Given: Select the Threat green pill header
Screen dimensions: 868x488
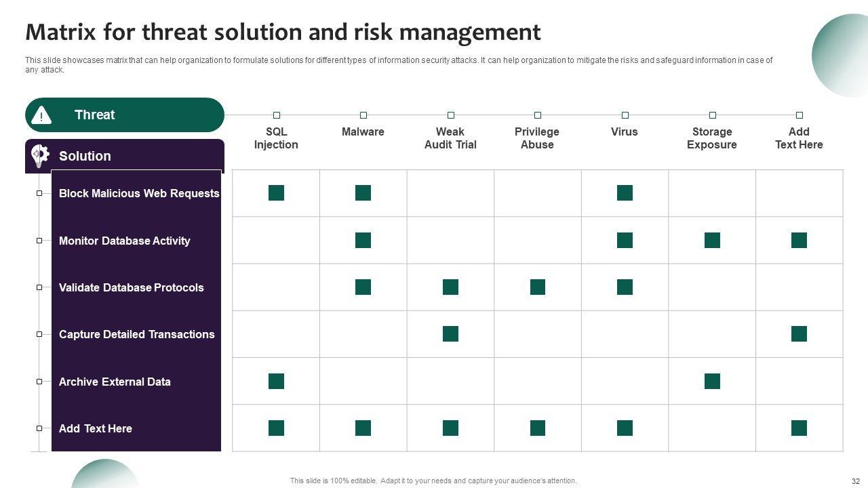Looking at the screenshot, I should click(x=125, y=115).
